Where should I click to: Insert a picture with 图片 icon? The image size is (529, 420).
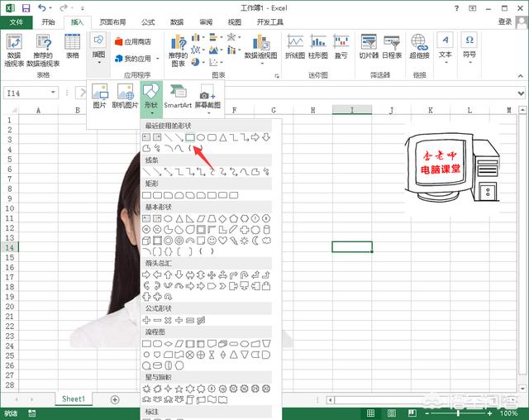[x=100, y=96]
